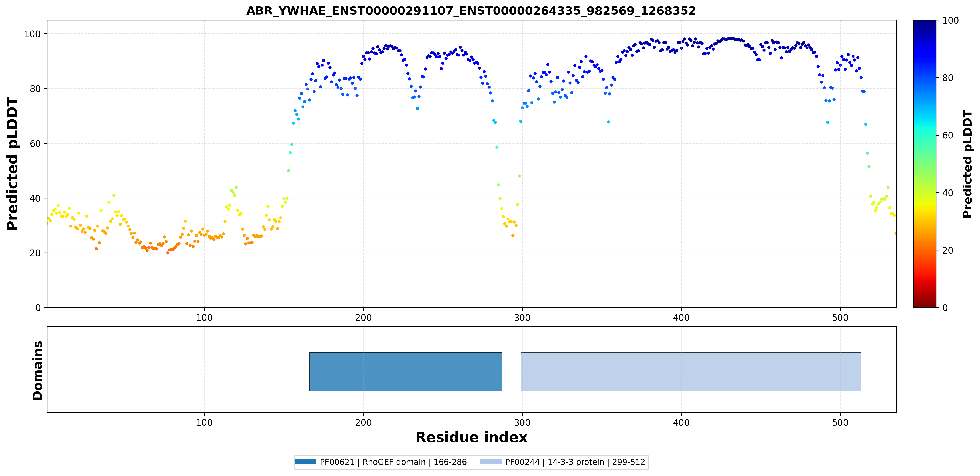Click the 'Domains' axis label
The image size is (980, 476).
37,370
